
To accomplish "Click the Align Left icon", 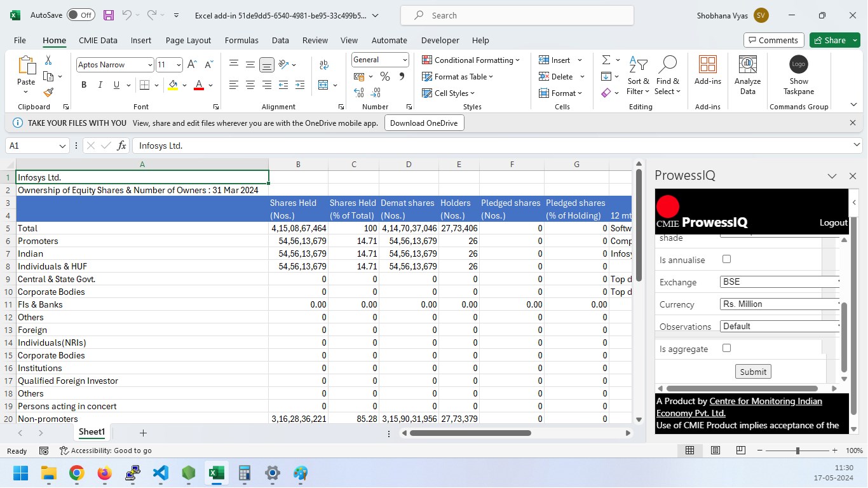I will point(234,85).
